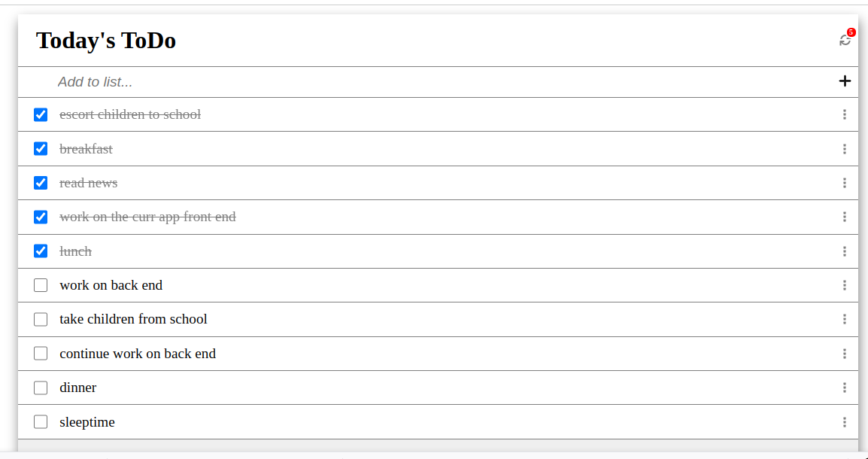Uncheck the 'read news' item
This screenshot has width=868, height=459.
pos(40,182)
